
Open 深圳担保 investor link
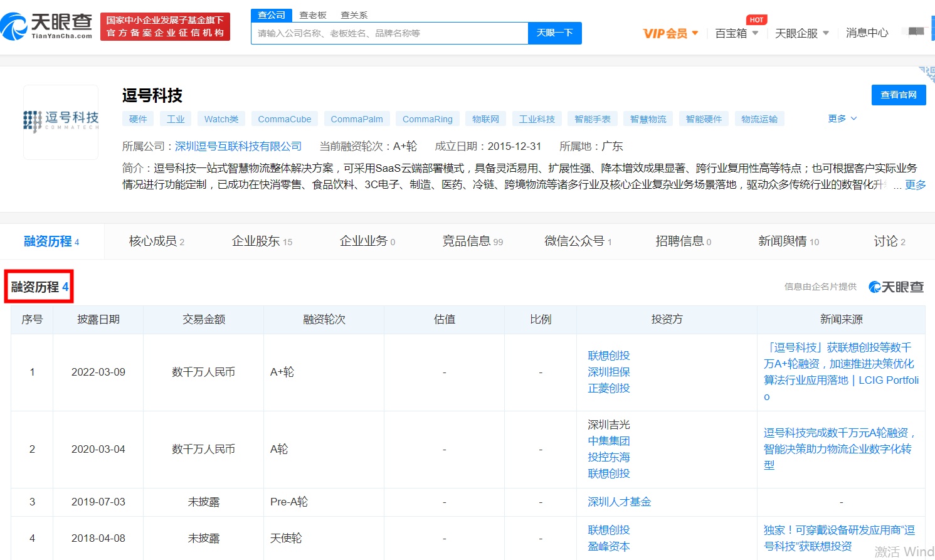pos(609,372)
